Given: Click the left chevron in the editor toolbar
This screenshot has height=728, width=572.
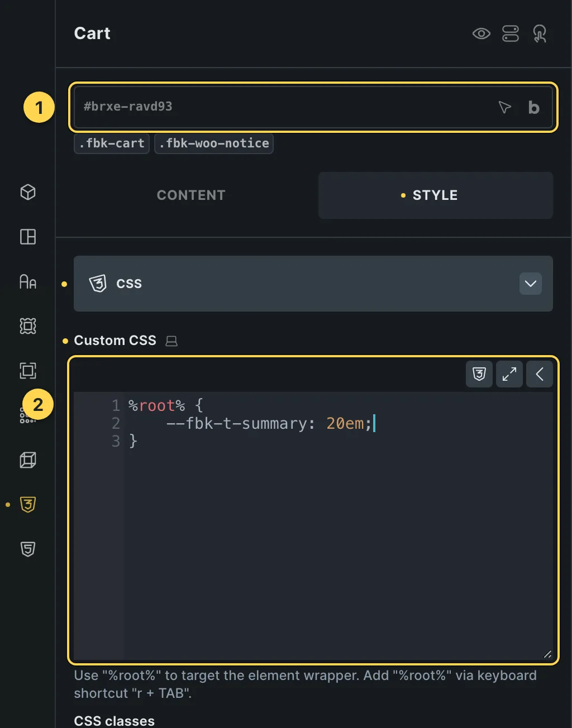Looking at the screenshot, I should pos(540,374).
